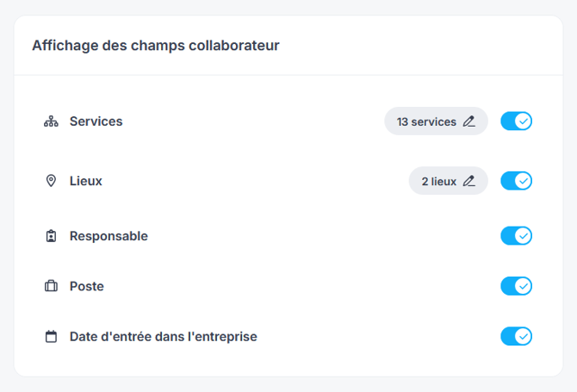Screen dimensions: 577x392
Task: Click the Services org-chart icon
Action: coord(51,121)
